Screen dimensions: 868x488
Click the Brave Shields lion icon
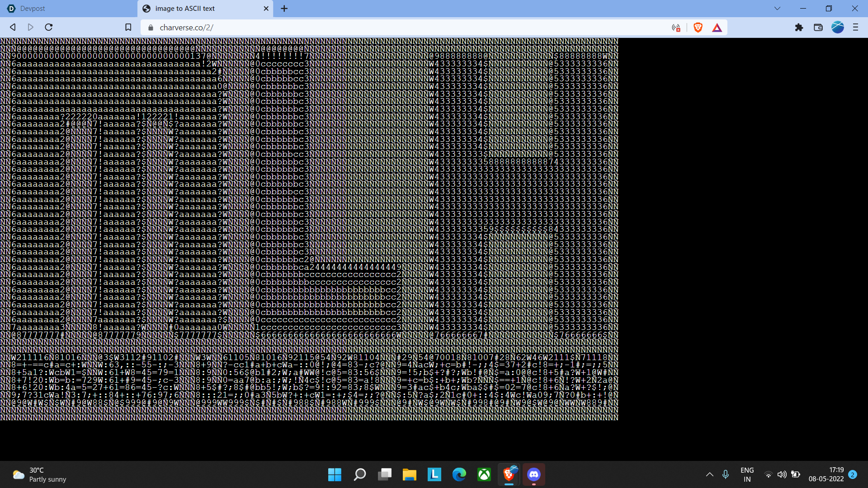tap(698, 28)
